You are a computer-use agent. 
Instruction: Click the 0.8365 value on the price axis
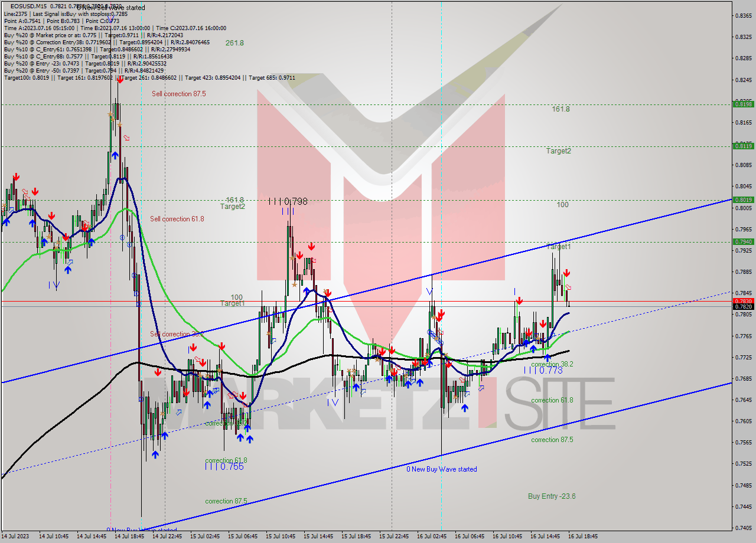coord(743,16)
